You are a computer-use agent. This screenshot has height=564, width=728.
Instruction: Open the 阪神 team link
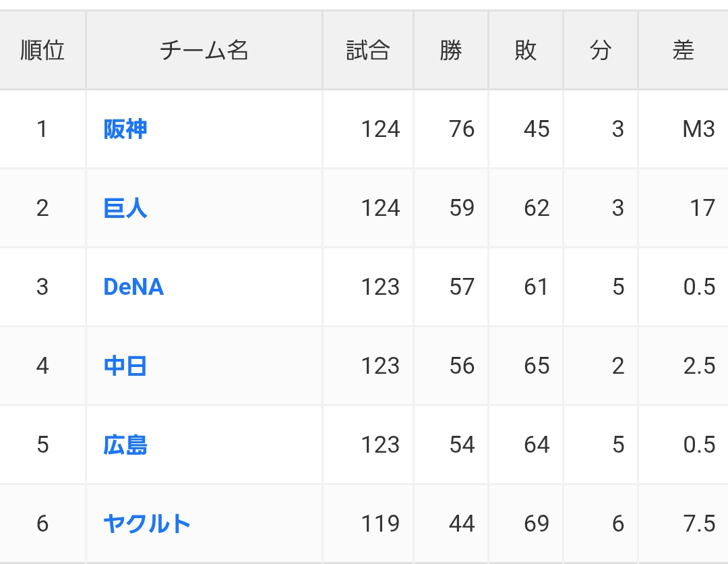coord(125,129)
